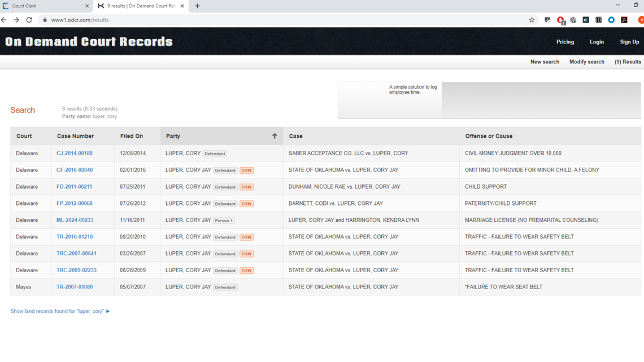Switch to the Court Clerk tab

pyautogui.click(x=45, y=6)
